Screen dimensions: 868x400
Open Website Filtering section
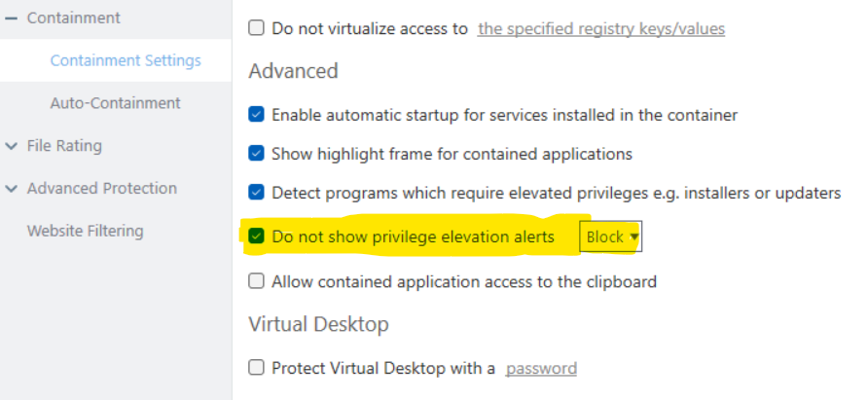click(x=85, y=232)
